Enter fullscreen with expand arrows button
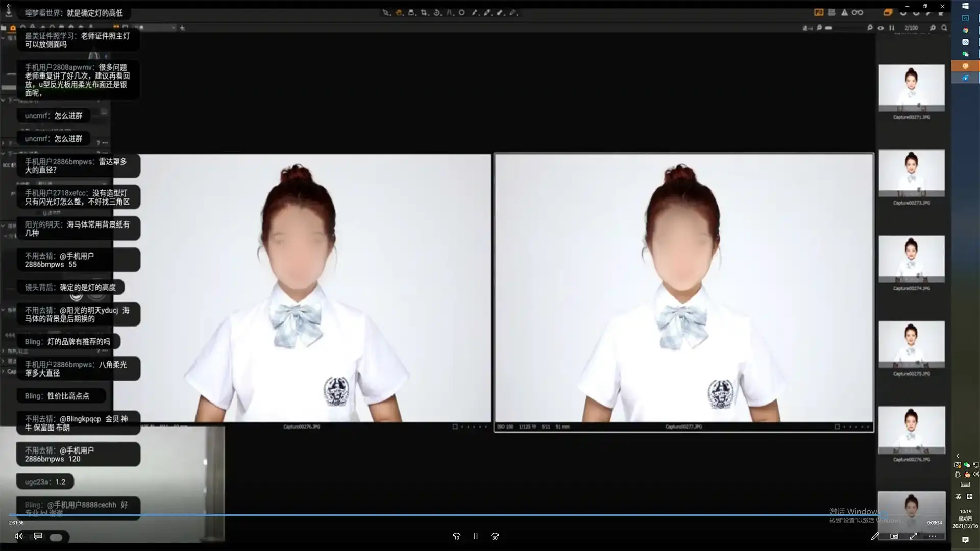The image size is (980, 551). (x=913, y=536)
